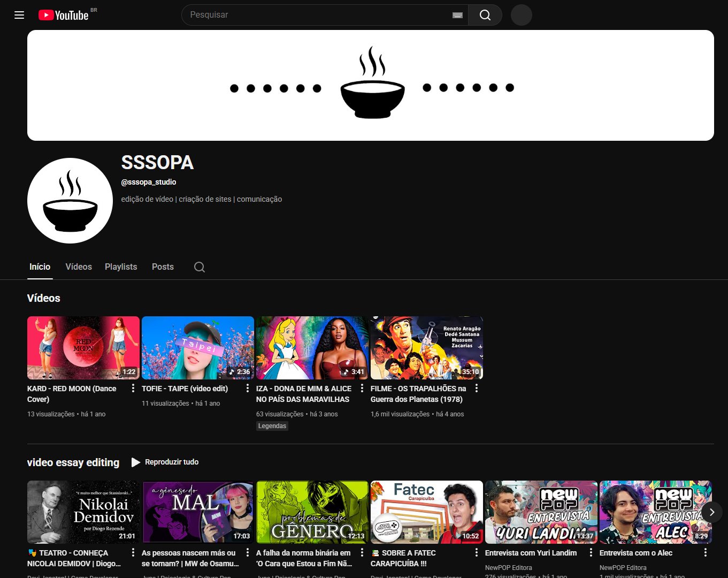This screenshot has height=578, width=728.
Task: Open the SSSOPA soup bowl profile picture
Action: 70,201
